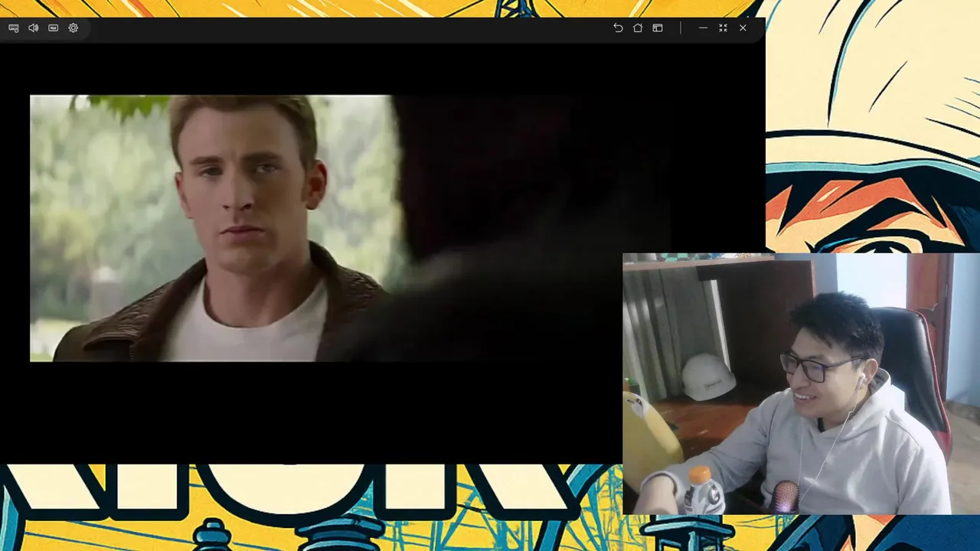Click the window layout icon beside home
The width and height of the screenshot is (980, 551).
(658, 28)
